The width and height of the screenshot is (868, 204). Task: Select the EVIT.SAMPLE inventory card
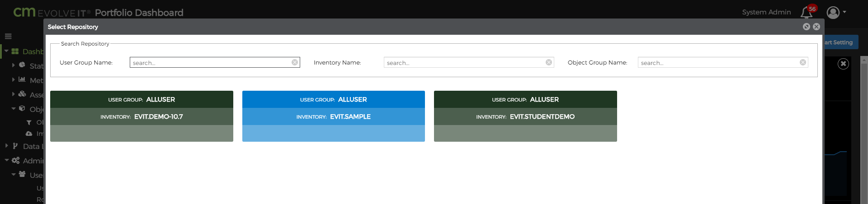coord(334,116)
